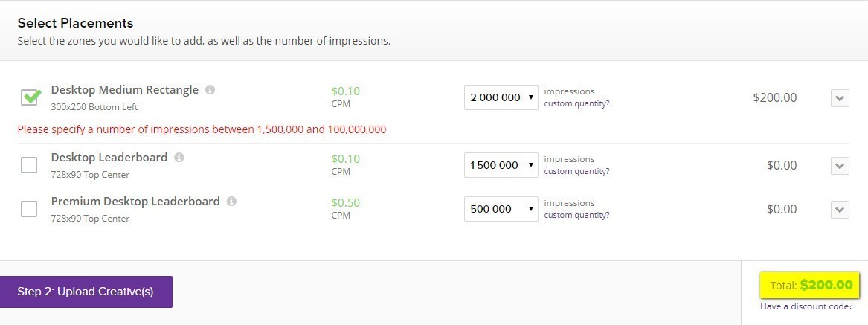Expand Desktop Medium Rectangle row details chevron

840,98
